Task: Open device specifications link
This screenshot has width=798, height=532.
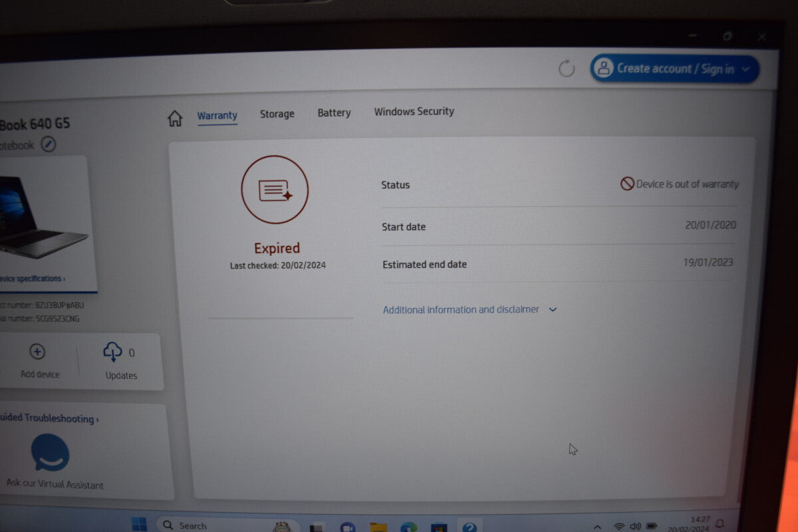Action: click(32, 279)
